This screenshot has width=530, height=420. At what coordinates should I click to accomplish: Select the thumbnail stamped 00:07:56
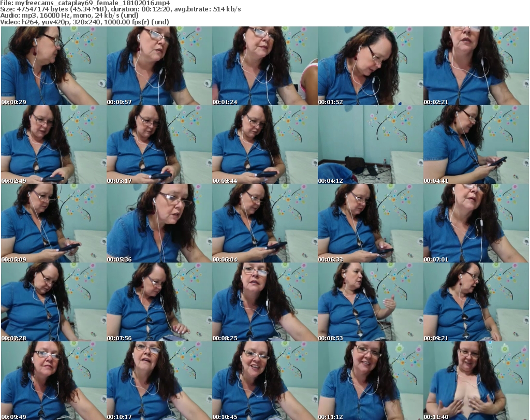159,302
